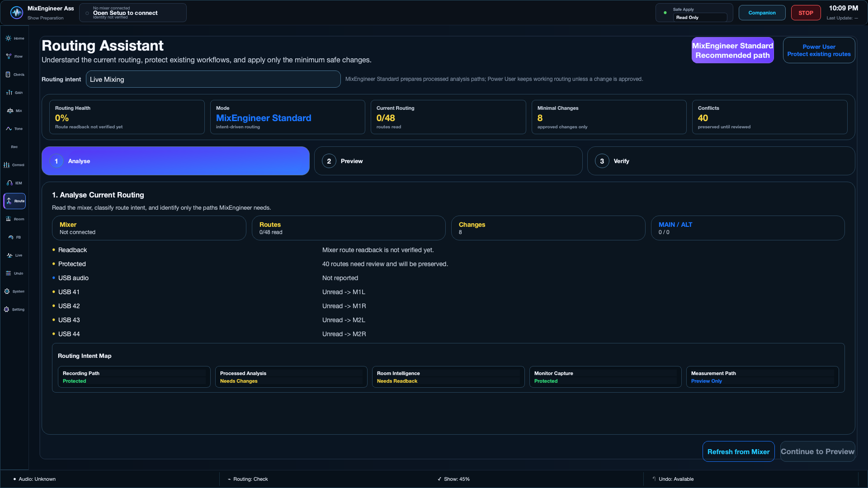Switch to step 3 Verify
Viewport: 868px width, 488px height.
(721, 161)
